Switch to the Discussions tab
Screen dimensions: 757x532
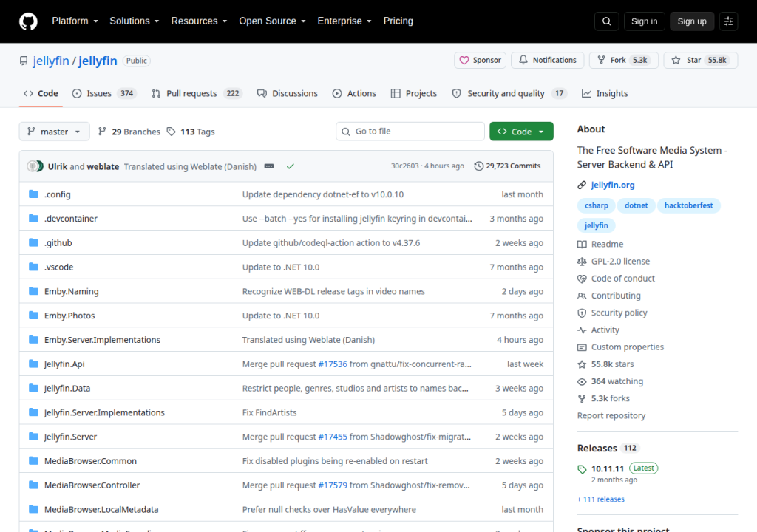click(288, 93)
